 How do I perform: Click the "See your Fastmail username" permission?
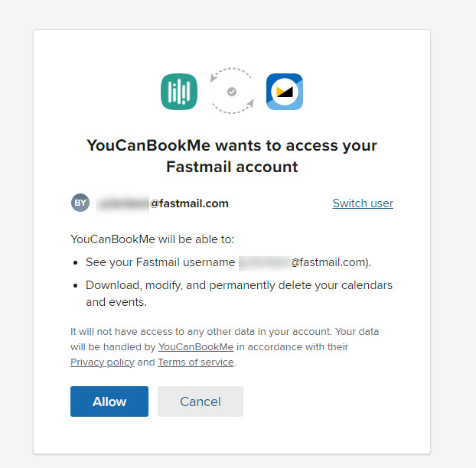pyautogui.click(x=160, y=262)
